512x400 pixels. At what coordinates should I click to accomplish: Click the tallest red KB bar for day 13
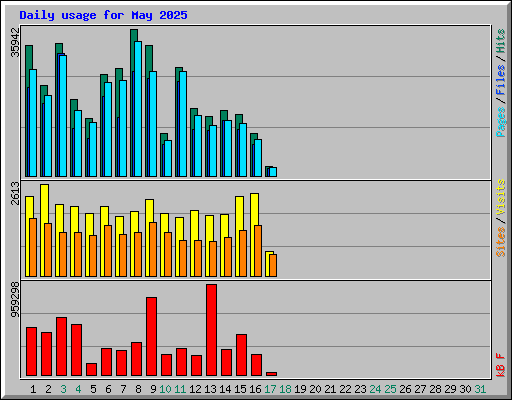(211, 330)
